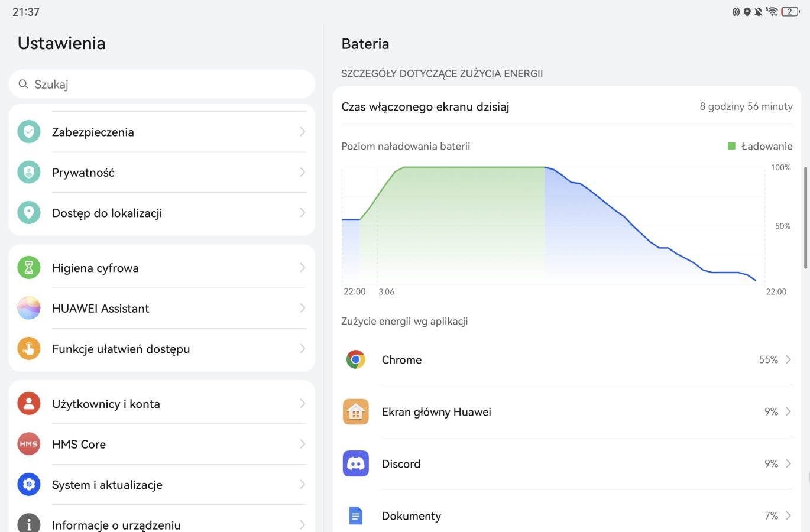The height and width of the screenshot is (532, 810).
Task: Tap the '3.06' date label on chart
Action: [x=386, y=291]
